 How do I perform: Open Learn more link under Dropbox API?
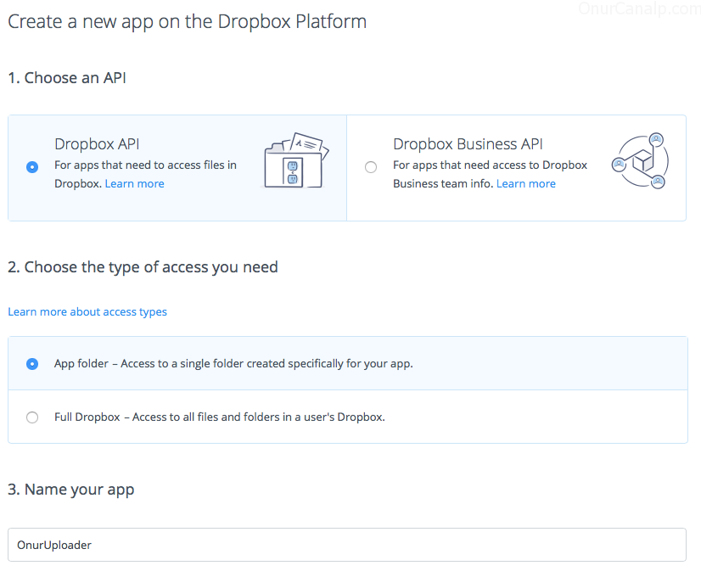(135, 183)
